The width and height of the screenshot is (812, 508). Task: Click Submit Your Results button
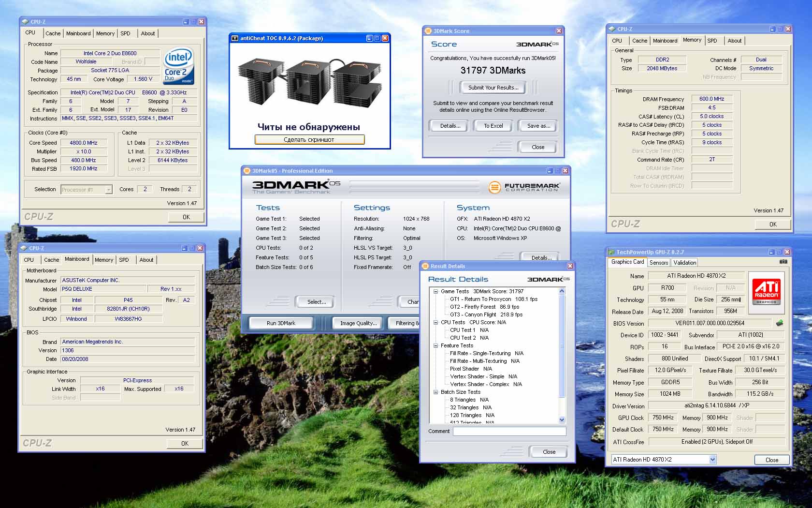493,88
